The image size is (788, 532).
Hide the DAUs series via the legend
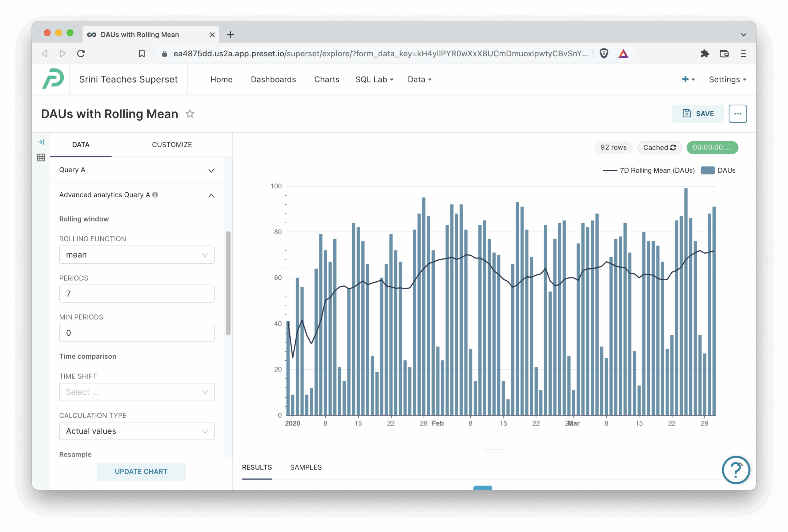[x=726, y=170]
